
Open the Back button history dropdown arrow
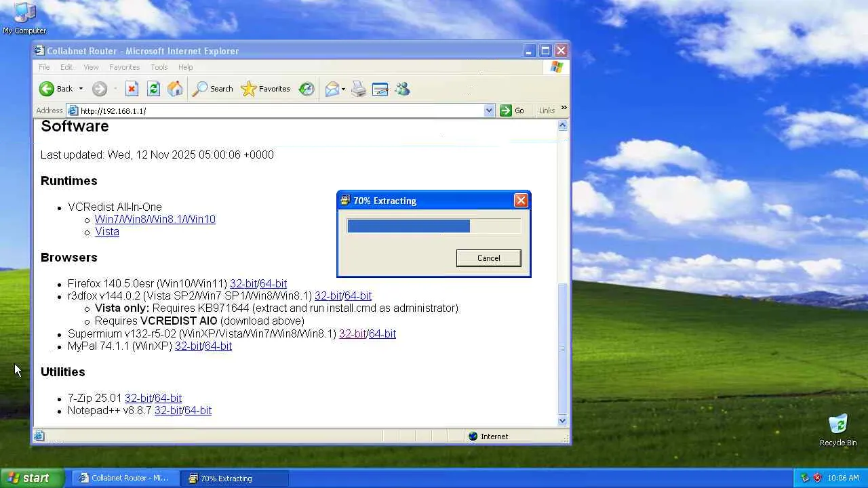81,89
